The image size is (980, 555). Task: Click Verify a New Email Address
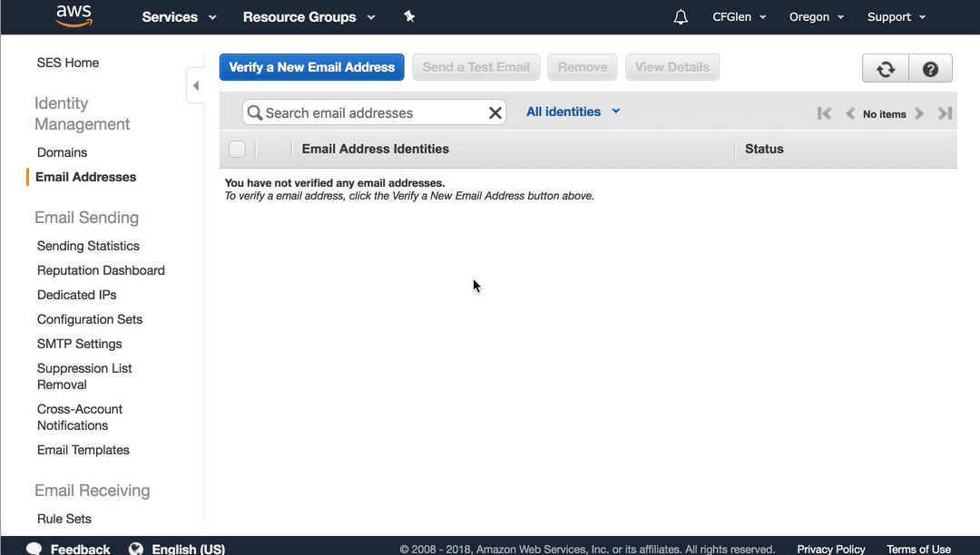pyautogui.click(x=312, y=67)
